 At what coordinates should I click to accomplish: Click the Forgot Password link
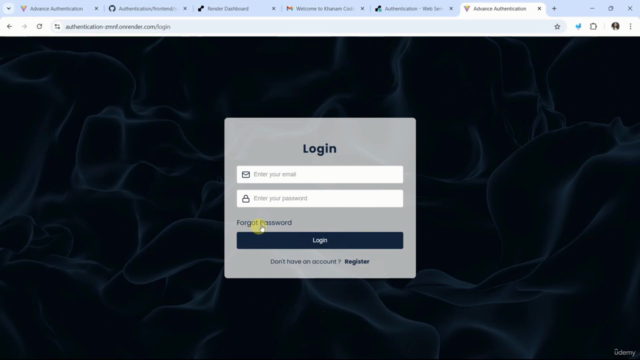pos(264,222)
